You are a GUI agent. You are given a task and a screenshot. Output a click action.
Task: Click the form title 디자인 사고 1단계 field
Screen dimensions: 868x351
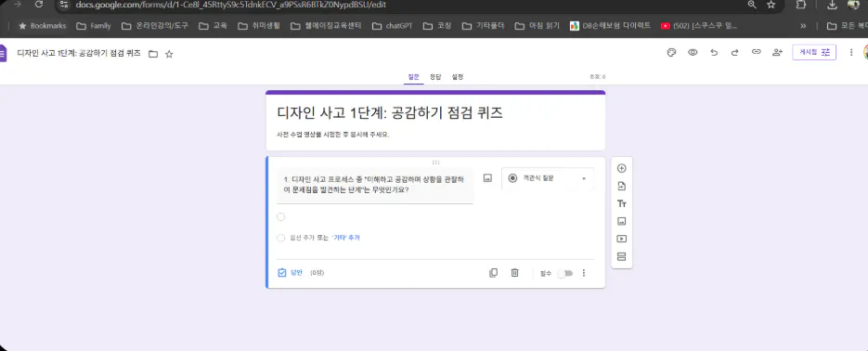[390, 113]
